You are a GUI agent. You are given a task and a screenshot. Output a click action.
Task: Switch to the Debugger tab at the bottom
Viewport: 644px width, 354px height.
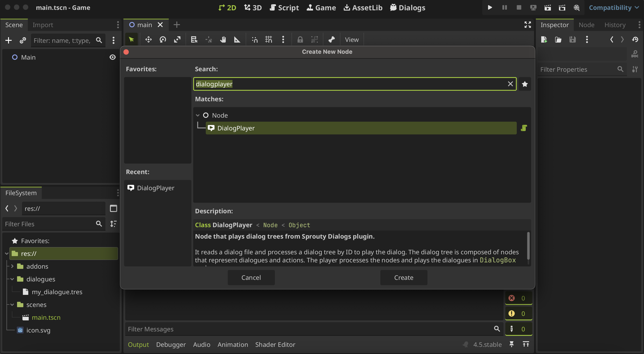click(171, 345)
